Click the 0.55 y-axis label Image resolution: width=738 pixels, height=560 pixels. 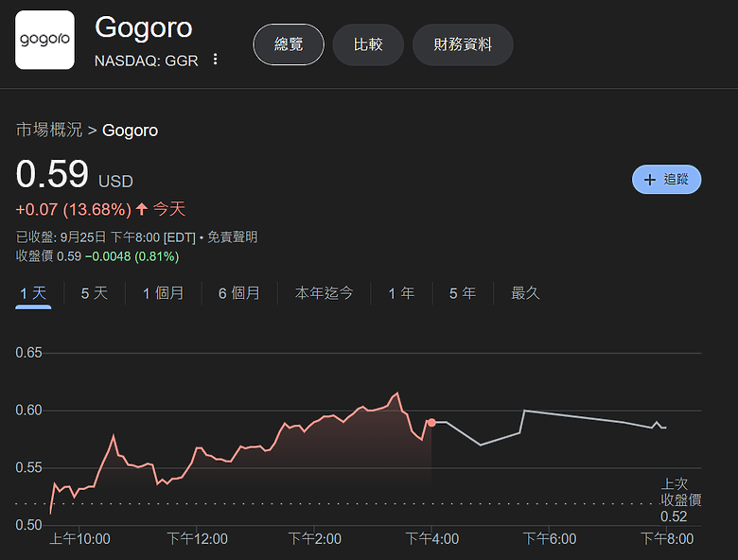click(x=28, y=467)
